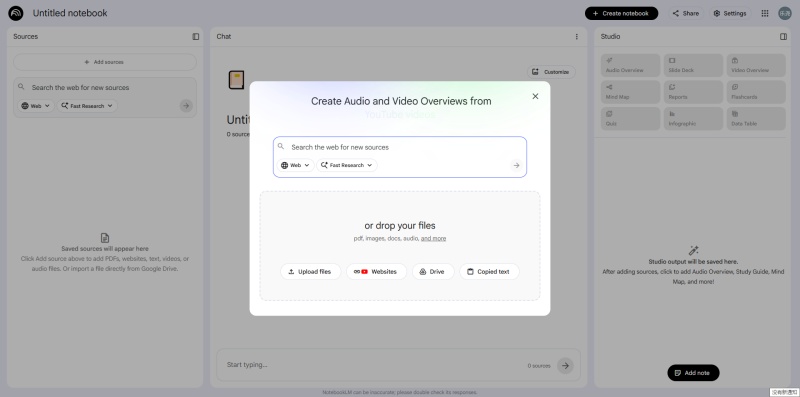The image size is (800, 397).
Task: Submit search arrow in the dialog
Action: [x=516, y=165]
